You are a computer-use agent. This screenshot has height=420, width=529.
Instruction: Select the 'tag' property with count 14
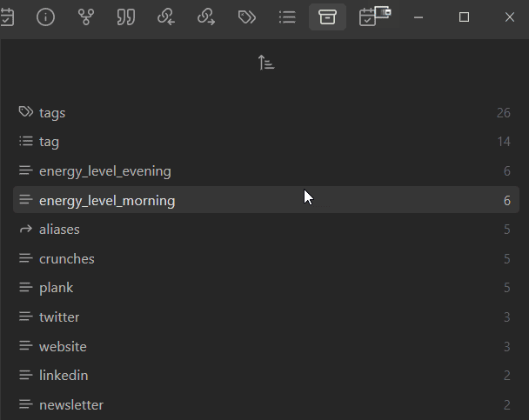click(x=266, y=142)
